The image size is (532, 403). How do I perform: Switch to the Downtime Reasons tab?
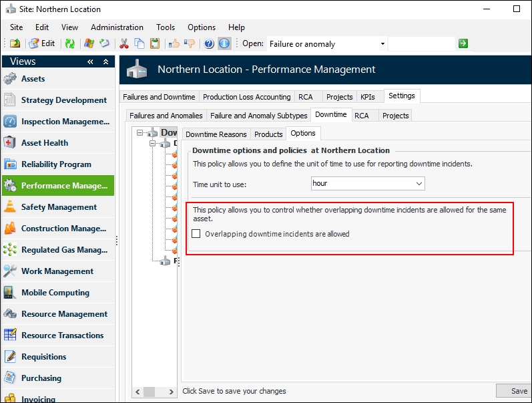[x=216, y=134]
